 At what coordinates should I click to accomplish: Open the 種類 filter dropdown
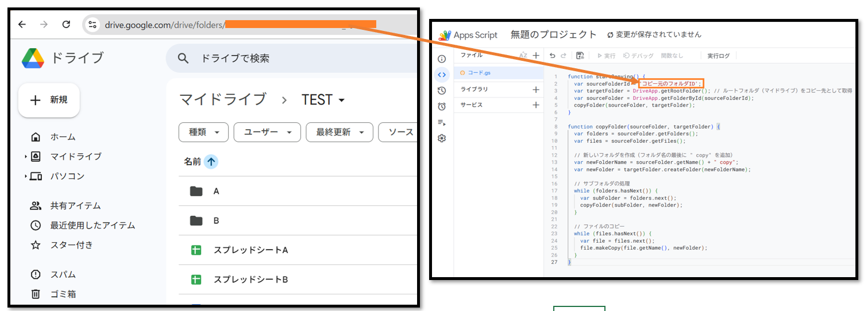(203, 133)
